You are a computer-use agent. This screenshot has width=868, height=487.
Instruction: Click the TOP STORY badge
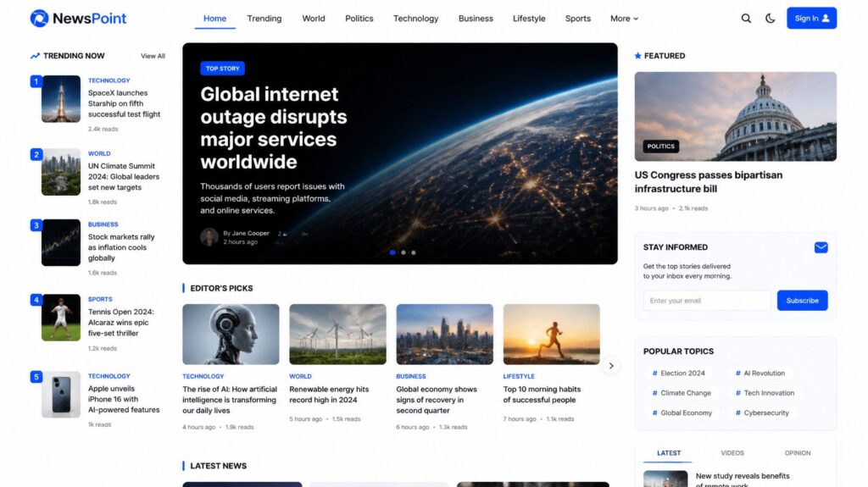click(x=223, y=68)
